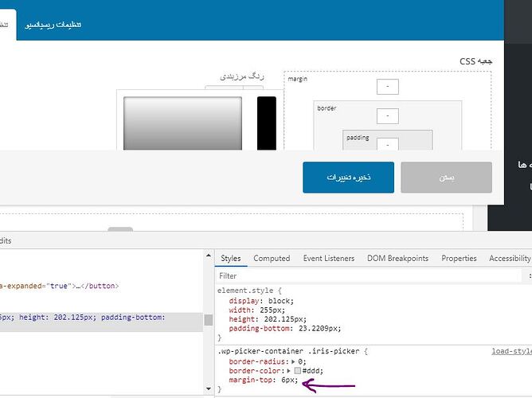Switch to the Computed tab

[x=272, y=259]
